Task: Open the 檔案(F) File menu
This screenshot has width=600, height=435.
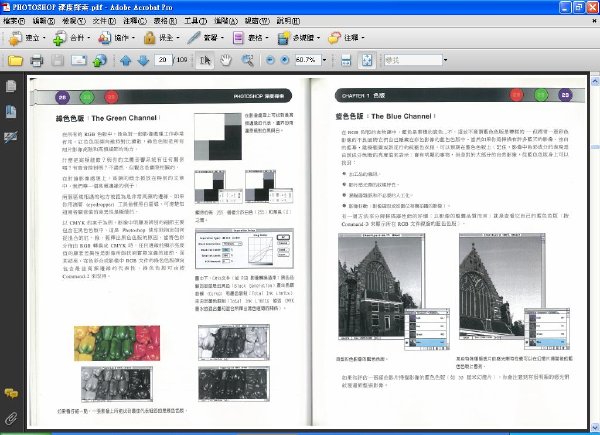Action: click(14, 21)
